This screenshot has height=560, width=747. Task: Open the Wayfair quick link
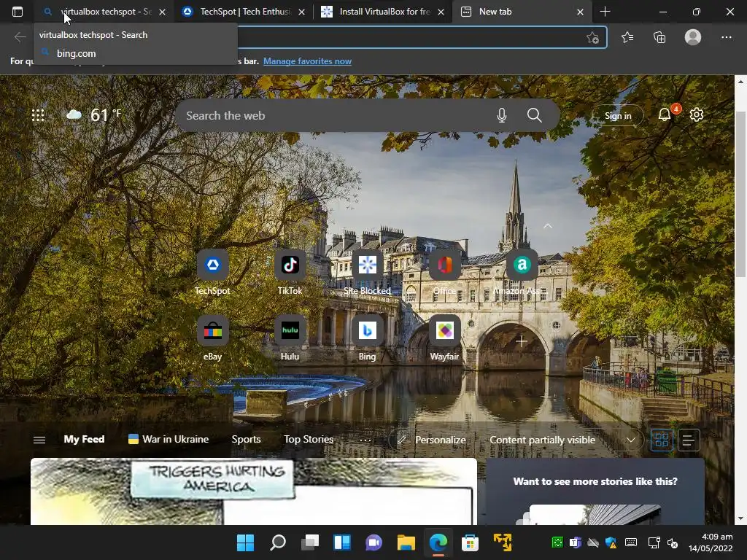(444, 338)
